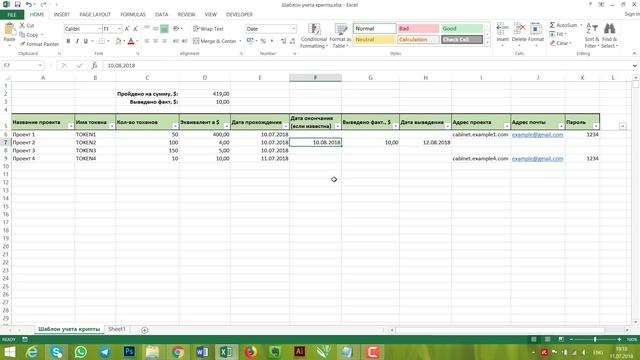Open Sort & Filter menu
This screenshot has width=640, height=360.
click(592, 36)
